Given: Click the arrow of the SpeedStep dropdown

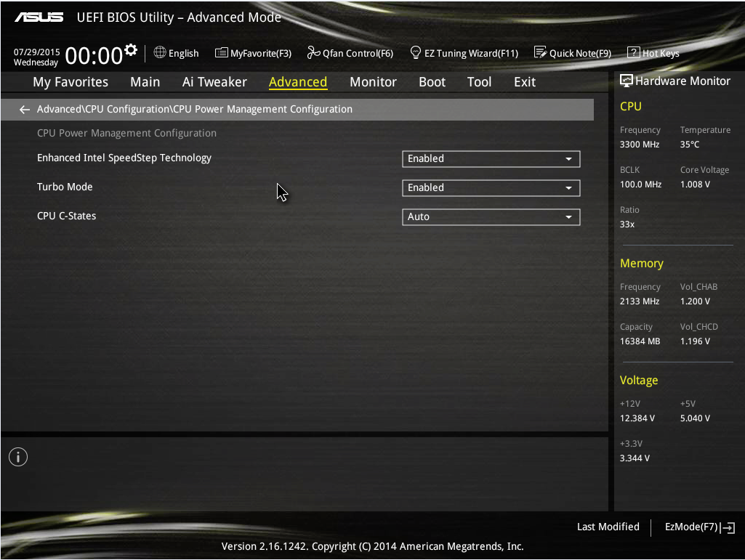Looking at the screenshot, I should 568,159.
